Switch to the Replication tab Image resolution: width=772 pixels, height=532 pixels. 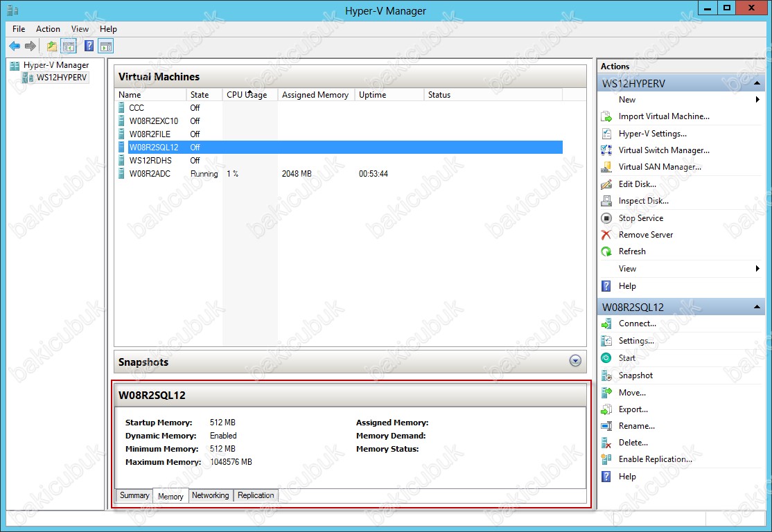coord(256,495)
